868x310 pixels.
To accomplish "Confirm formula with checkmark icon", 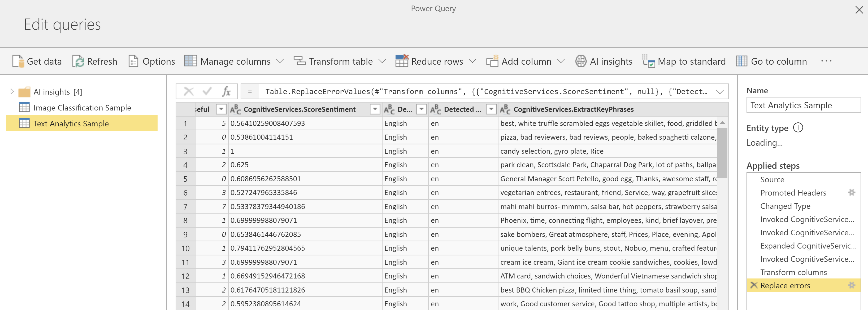I will coord(207,91).
